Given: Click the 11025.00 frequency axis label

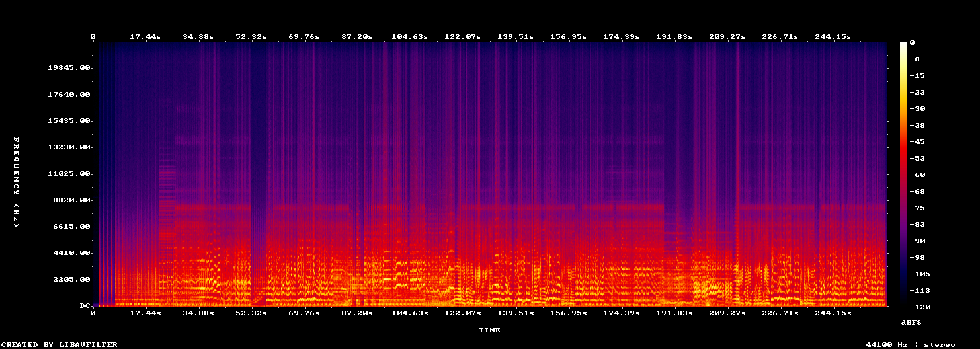Looking at the screenshot, I should point(69,174).
